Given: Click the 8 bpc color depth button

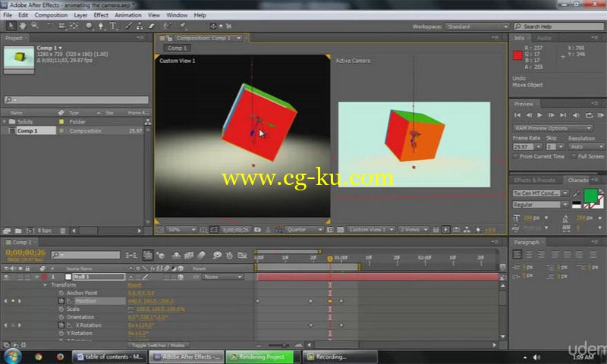Looking at the screenshot, I should tap(45, 231).
